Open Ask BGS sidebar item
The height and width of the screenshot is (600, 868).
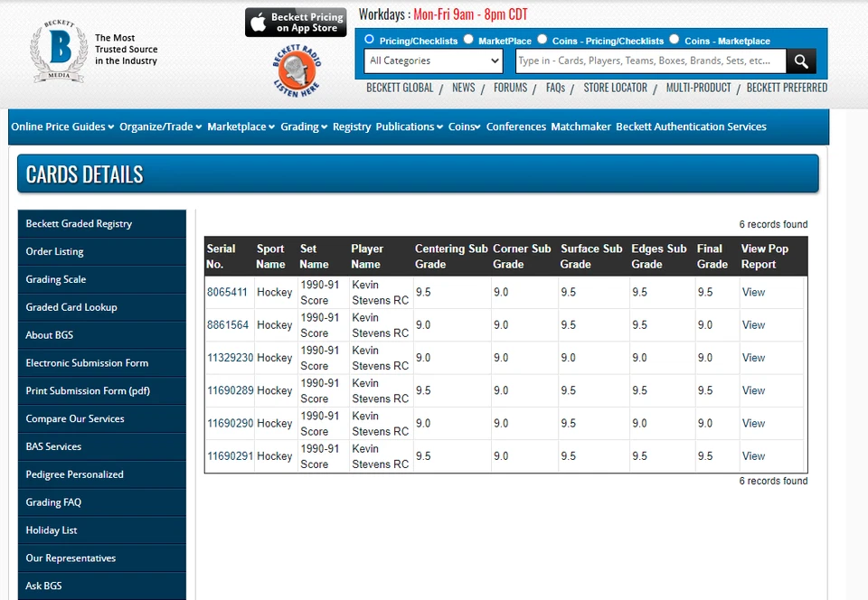[x=102, y=586]
